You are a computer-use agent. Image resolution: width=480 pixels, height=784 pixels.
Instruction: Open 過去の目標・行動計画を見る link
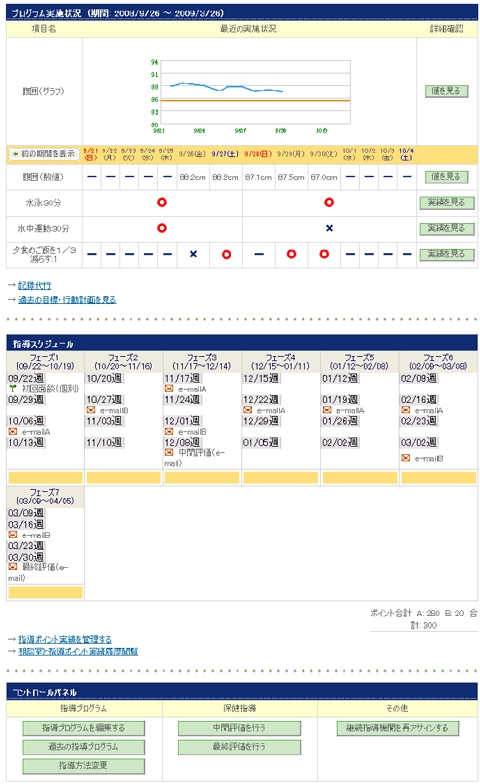pyautogui.click(x=67, y=300)
